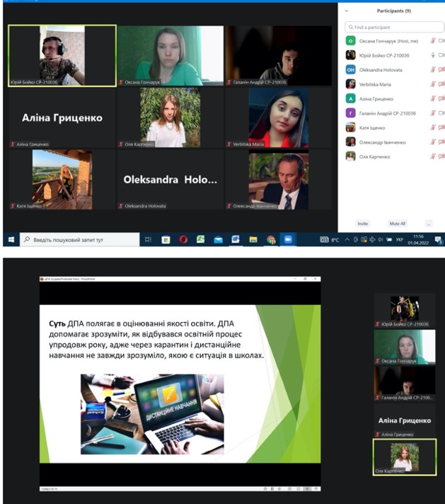445x504 pixels.
Task: Click the Participants (9) panel title
Action: tap(393, 11)
